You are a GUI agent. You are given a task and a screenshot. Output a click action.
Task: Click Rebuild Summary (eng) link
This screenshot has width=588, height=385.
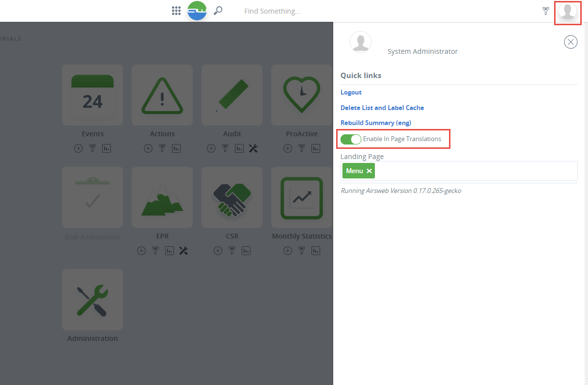[x=376, y=123]
